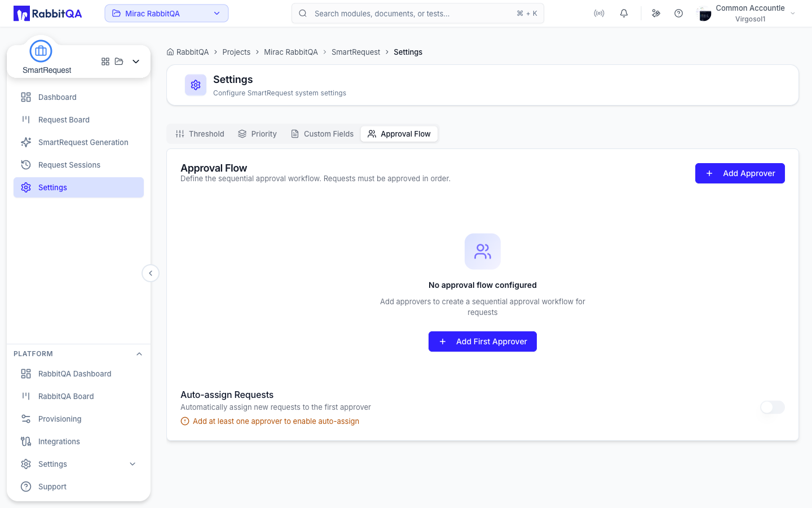Screen dimensions: 812x508
Task: Go to Mirac RabbitQA breadcrumb
Action: pyautogui.click(x=291, y=52)
